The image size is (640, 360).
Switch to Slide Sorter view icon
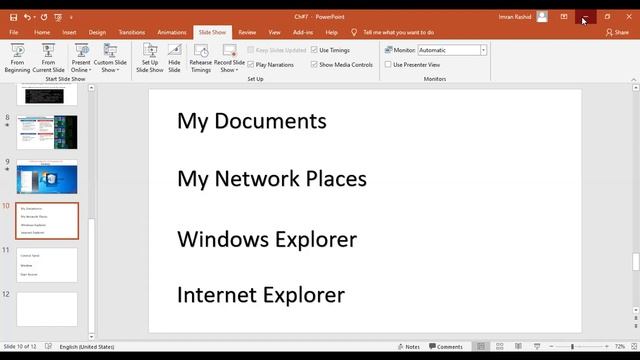(500, 347)
